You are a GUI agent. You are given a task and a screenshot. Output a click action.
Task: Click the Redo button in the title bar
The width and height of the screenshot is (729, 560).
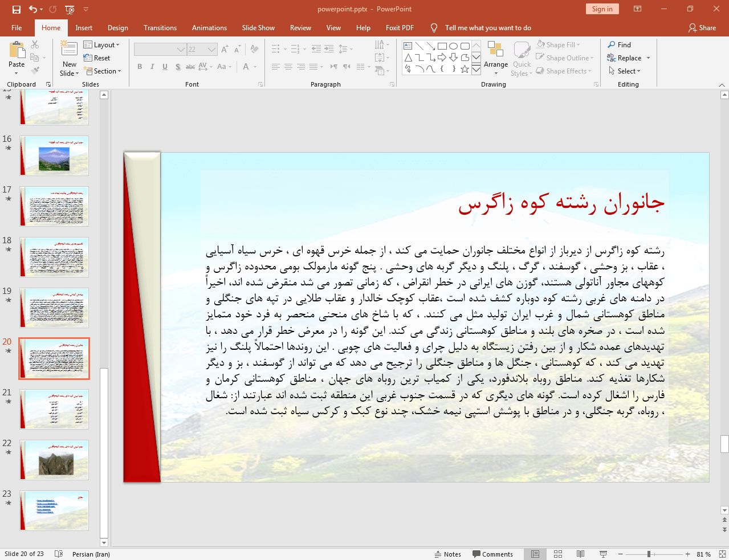53,9
